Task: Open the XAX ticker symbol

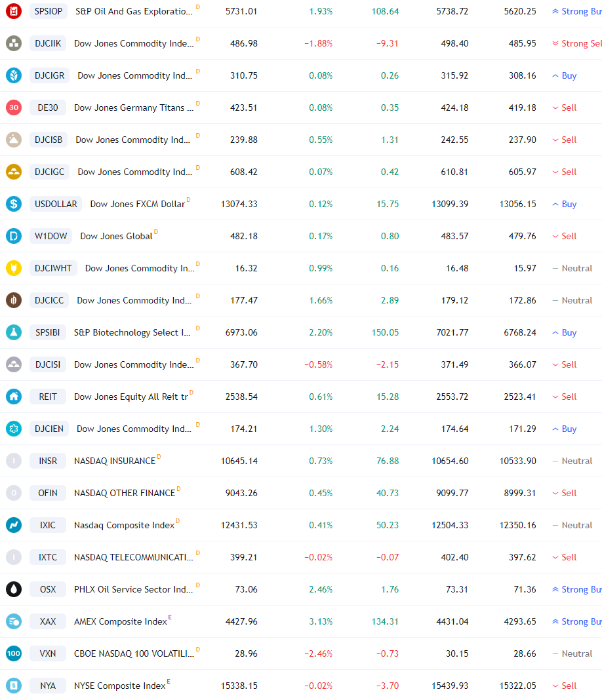Action: pos(48,622)
